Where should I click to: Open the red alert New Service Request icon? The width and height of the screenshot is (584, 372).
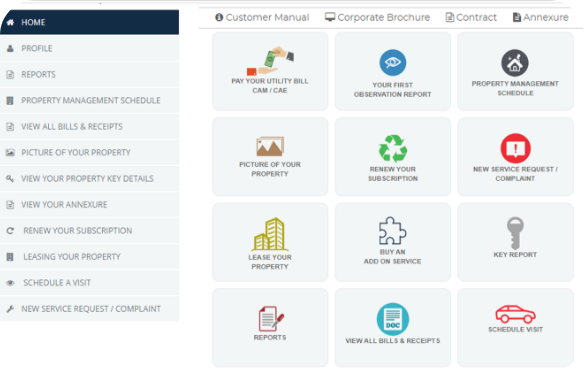[515, 148]
